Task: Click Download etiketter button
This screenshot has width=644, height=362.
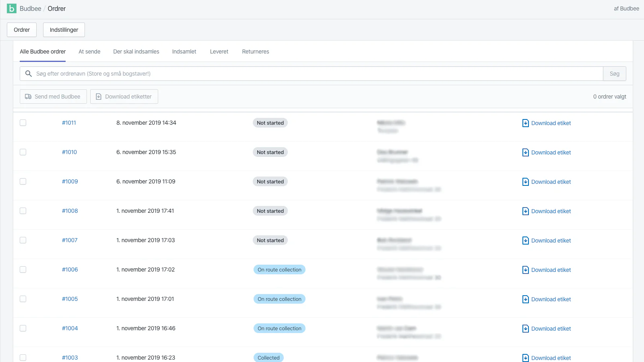Action: coord(124,97)
